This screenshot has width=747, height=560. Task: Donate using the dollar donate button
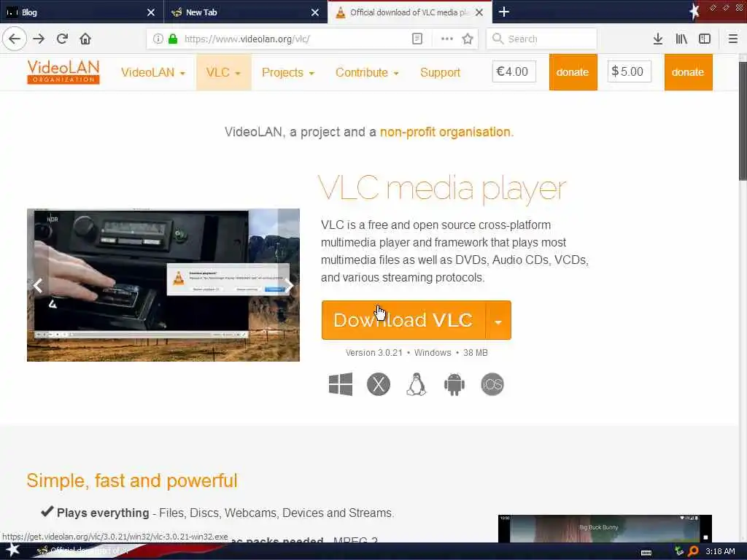point(688,72)
